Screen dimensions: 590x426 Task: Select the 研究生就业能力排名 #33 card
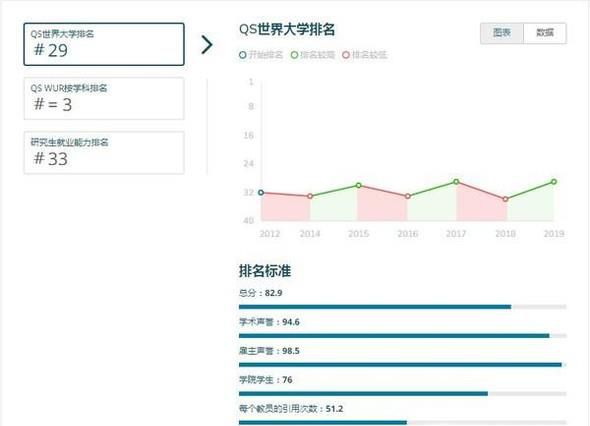coord(104,153)
